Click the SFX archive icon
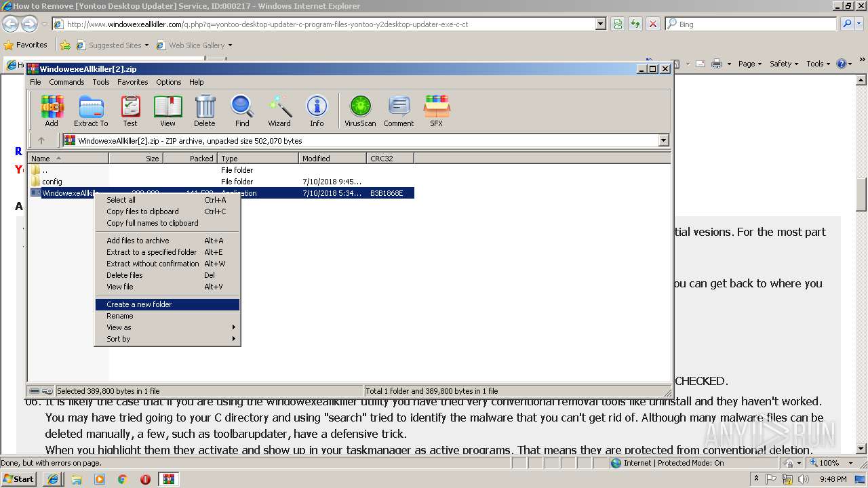 437,111
